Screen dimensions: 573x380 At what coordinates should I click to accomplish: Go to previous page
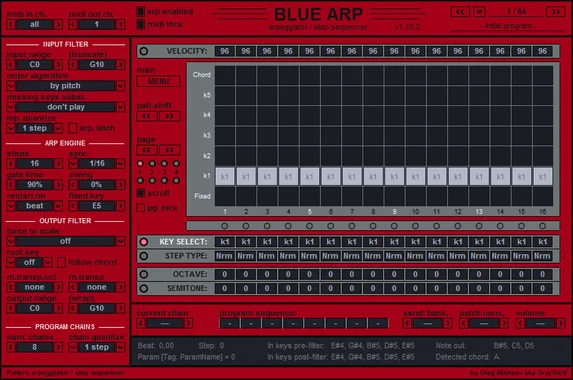(x=147, y=150)
